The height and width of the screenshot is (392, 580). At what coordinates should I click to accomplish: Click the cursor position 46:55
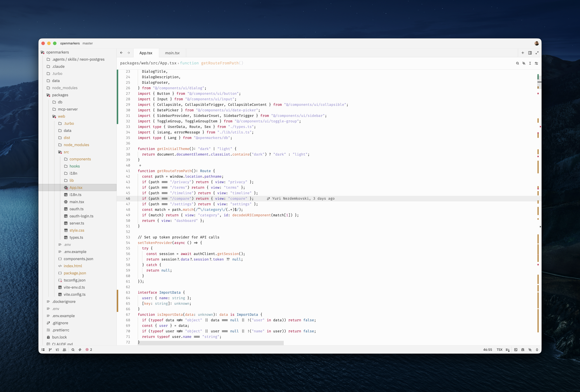pos(487,350)
